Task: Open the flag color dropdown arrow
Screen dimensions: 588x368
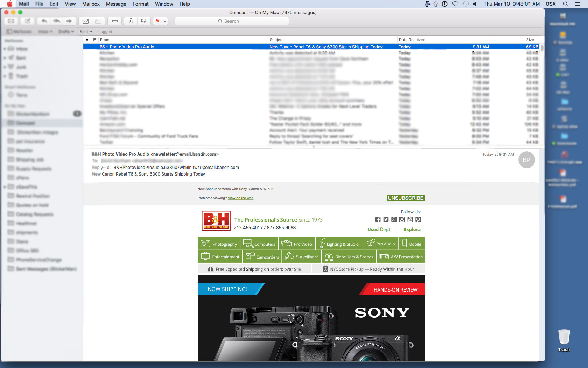Action: [x=164, y=21]
